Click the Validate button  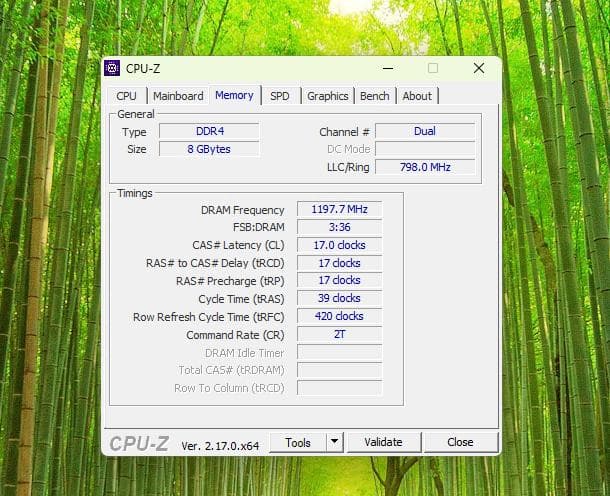click(384, 442)
